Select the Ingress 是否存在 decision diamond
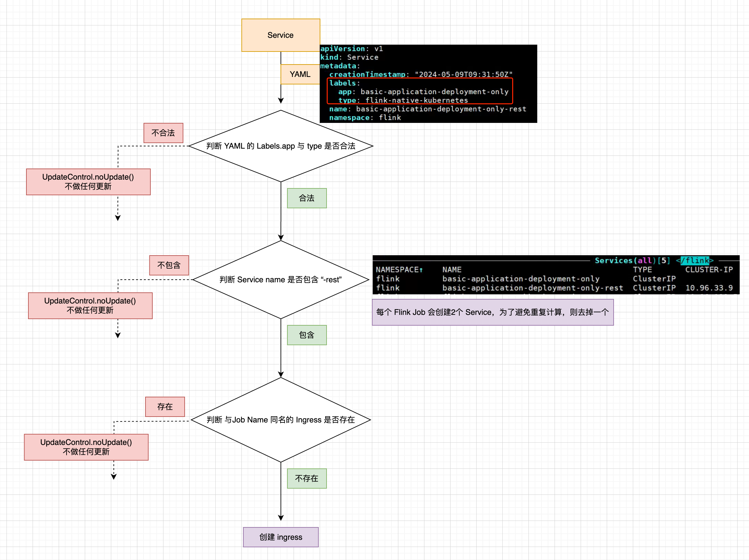The image size is (749, 560). [281, 420]
